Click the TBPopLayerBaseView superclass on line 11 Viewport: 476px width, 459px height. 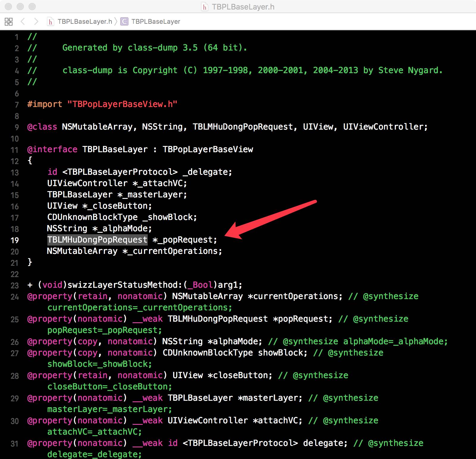208,149
